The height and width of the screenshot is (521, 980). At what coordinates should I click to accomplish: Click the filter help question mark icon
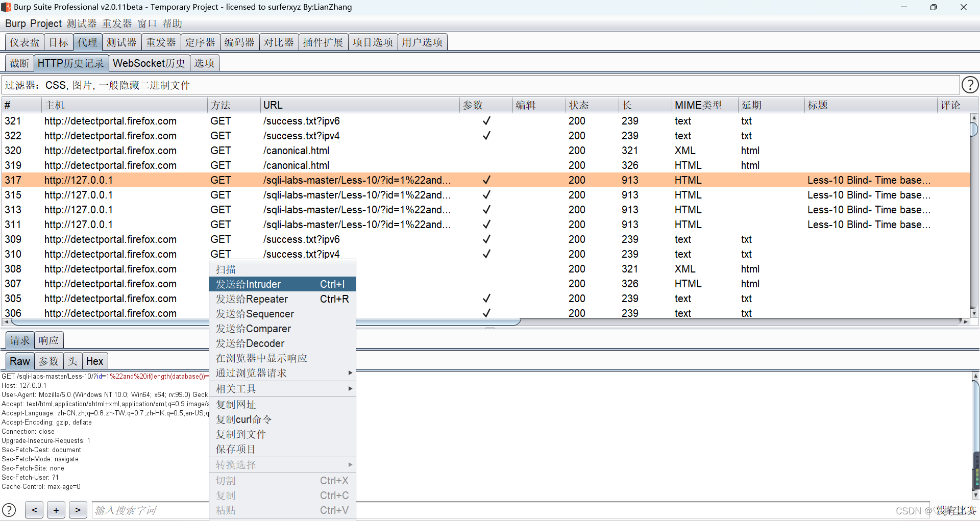click(970, 85)
